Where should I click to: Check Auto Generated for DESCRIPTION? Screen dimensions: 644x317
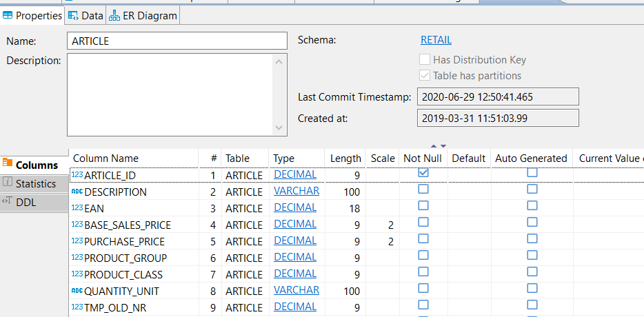point(532,189)
